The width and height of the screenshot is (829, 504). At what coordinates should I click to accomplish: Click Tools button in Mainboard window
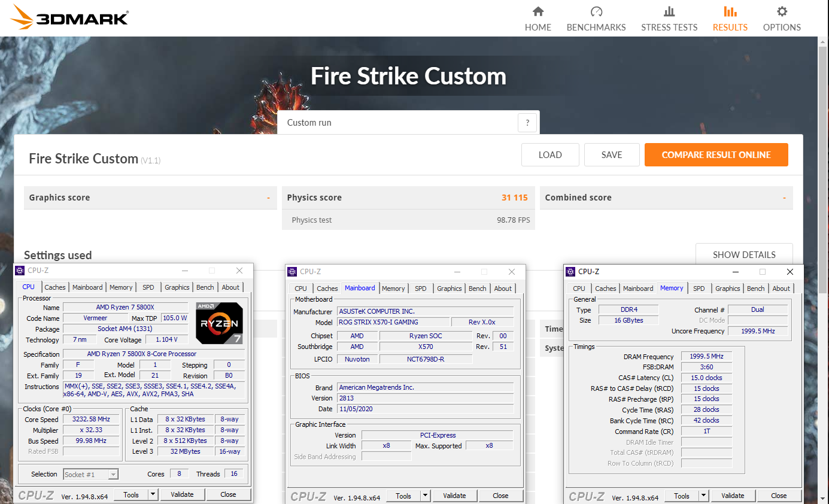point(403,496)
